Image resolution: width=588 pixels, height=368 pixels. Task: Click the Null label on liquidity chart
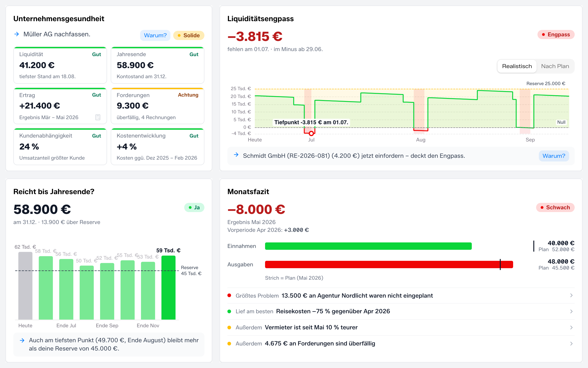[561, 122]
